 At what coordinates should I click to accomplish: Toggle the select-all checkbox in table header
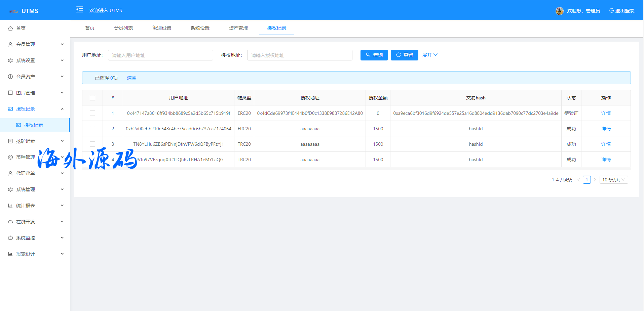tap(92, 98)
